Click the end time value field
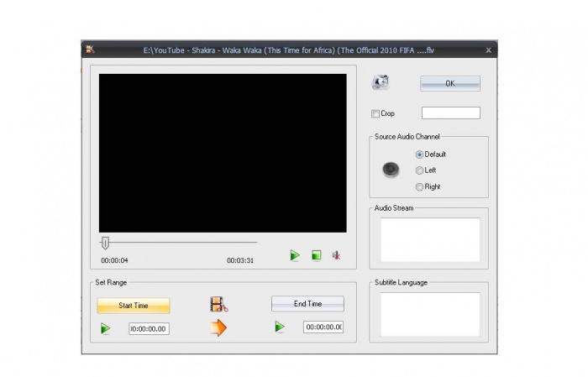Viewport: 588px width, 377px height. click(x=323, y=327)
